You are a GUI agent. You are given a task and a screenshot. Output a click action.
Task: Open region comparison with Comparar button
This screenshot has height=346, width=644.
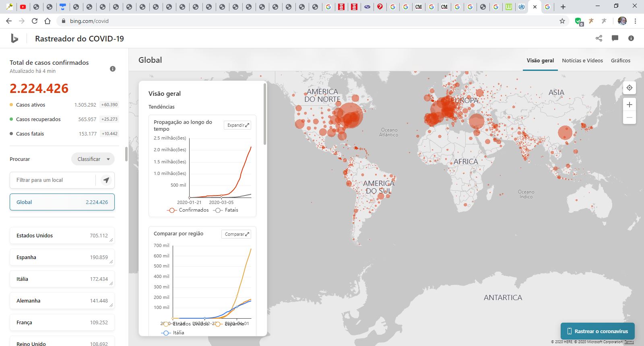[x=236, y=234]
